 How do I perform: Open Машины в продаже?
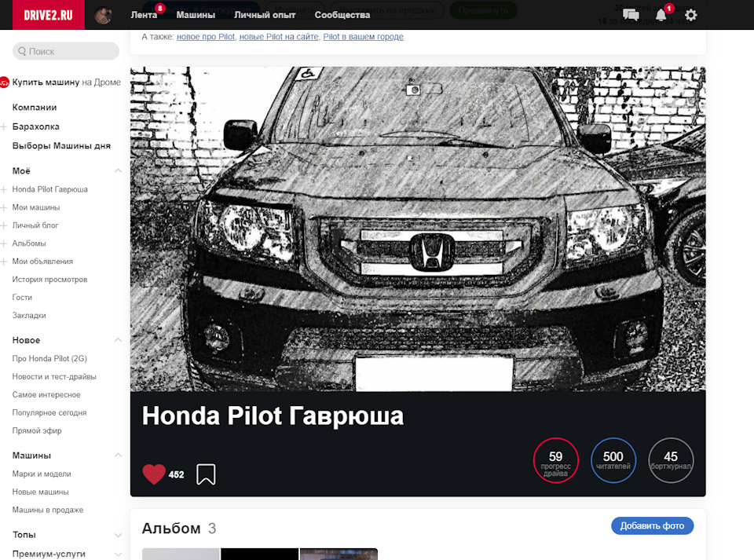(48, 510)
